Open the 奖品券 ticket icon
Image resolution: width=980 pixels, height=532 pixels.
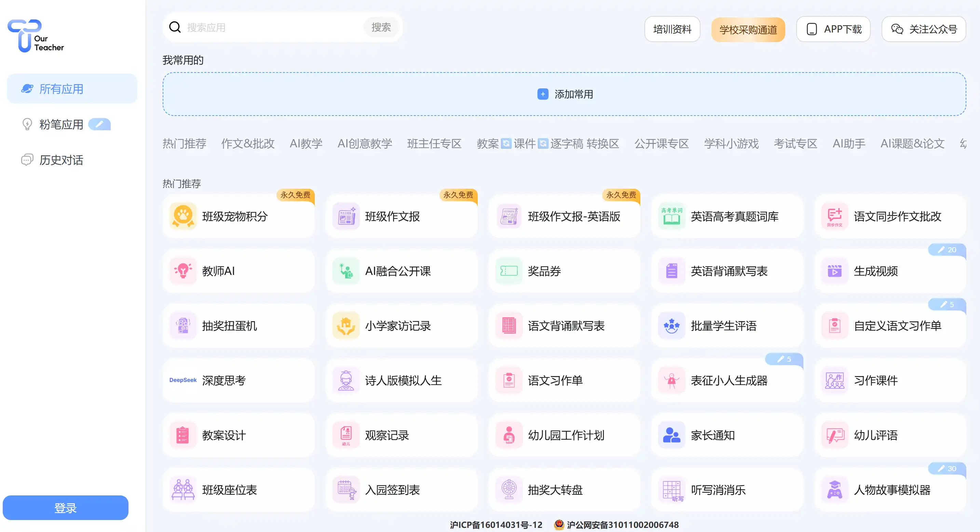509,271
